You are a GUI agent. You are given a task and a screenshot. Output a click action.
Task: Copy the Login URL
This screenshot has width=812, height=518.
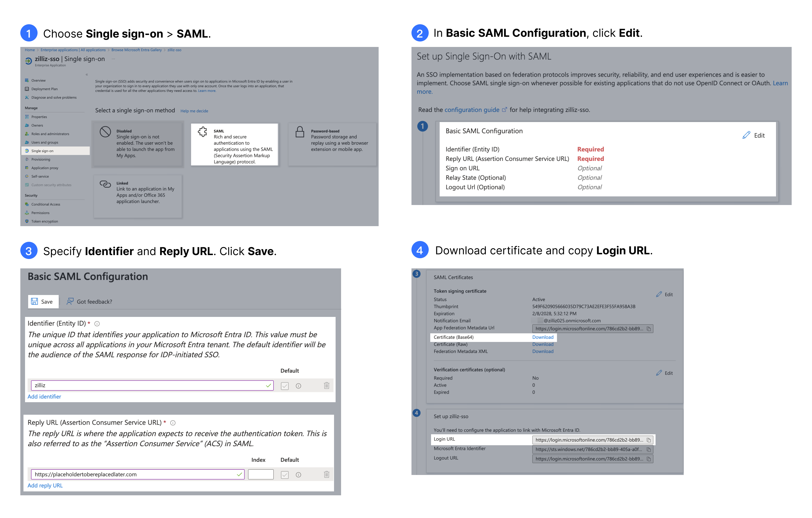click(649, 440)
